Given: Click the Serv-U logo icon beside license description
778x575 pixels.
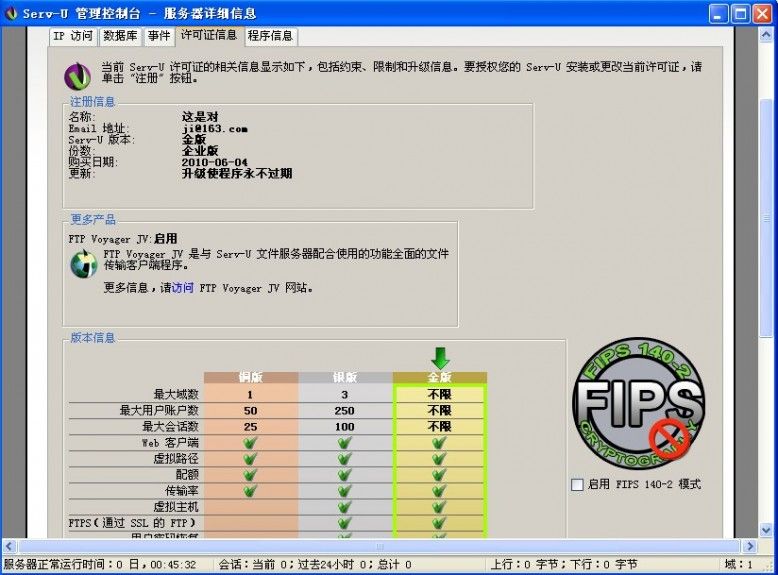Looking at the screenshot, I should coord(77,76).
